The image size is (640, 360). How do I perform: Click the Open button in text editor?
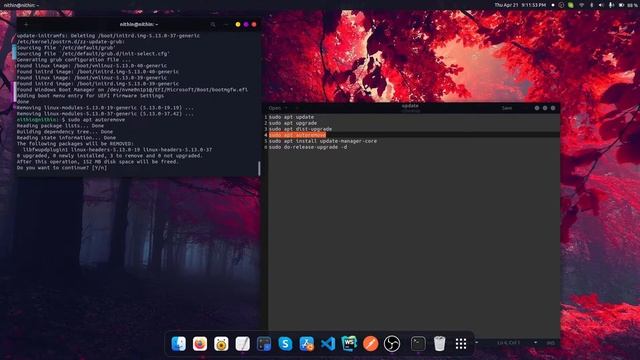point(275,108)
